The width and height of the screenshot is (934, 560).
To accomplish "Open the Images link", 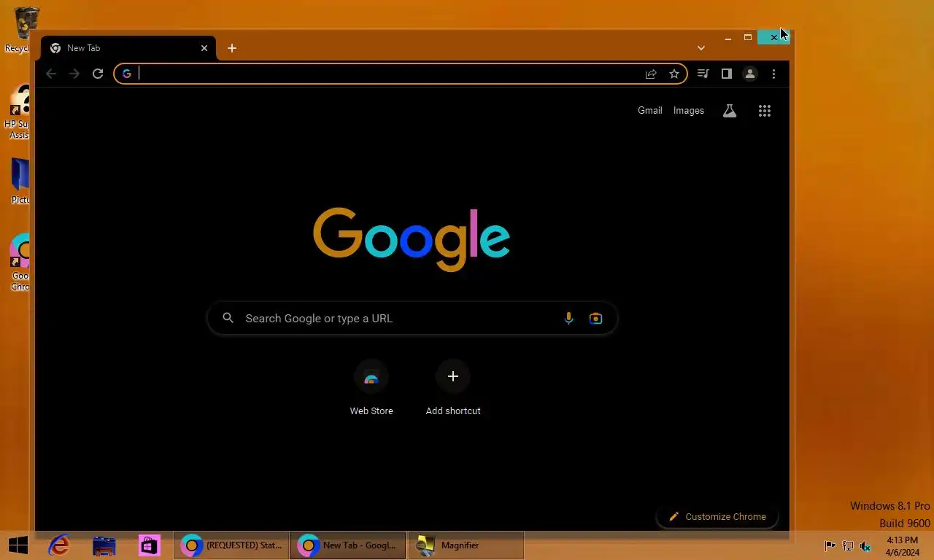I will click(x=689, y=111).
